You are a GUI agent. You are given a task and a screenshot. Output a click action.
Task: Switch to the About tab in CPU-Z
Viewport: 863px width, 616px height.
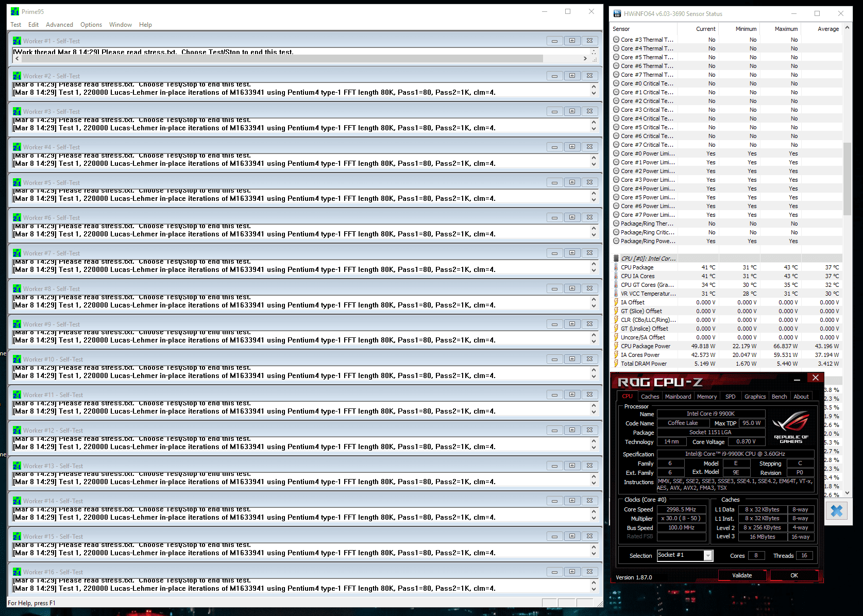point(801,397)
